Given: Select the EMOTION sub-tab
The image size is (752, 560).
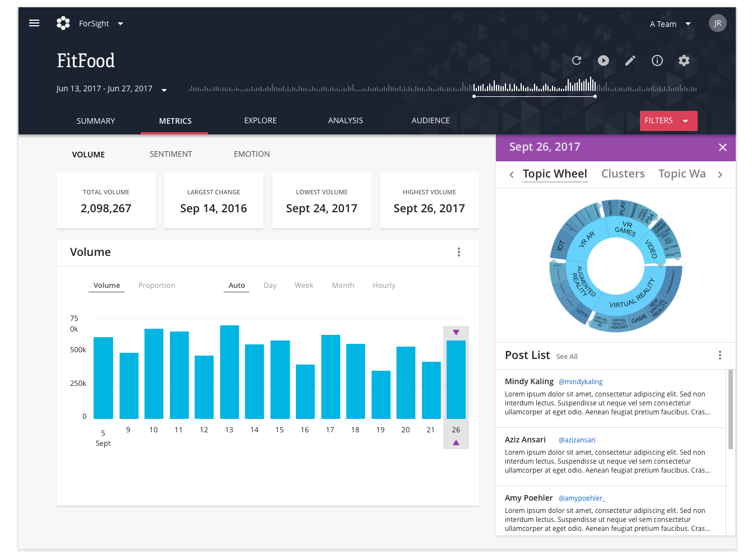Looking at the screenshot, I should point(252,154).
